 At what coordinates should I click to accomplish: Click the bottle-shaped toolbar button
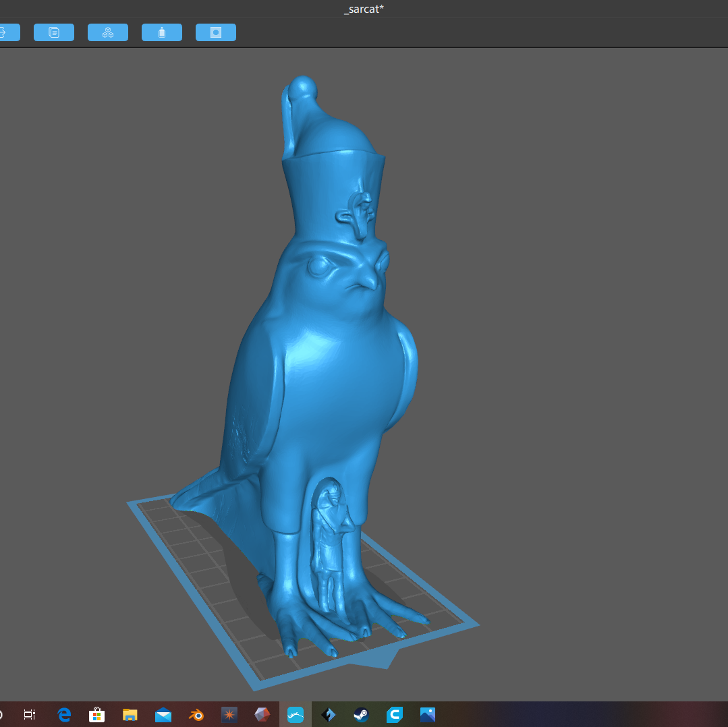[162, 32]
